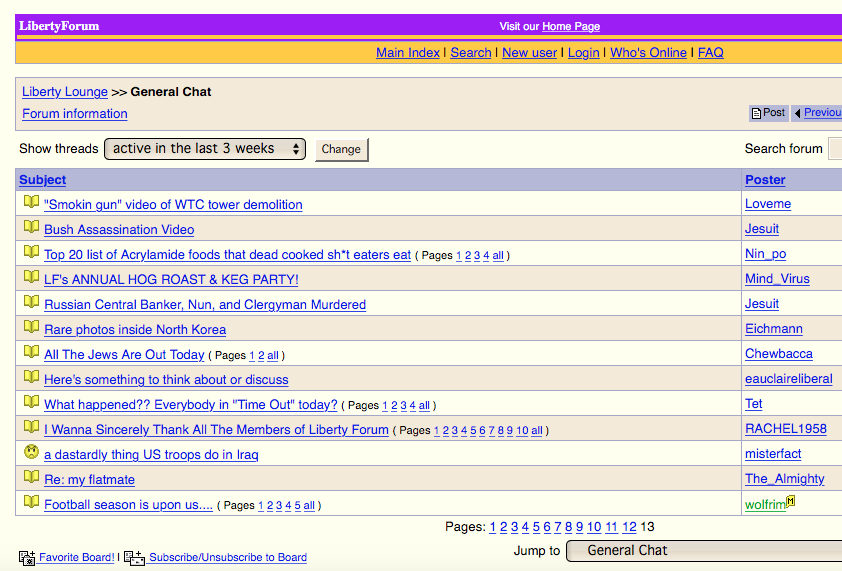The width and height of the screenshot is (842, 571).
Task: Go to the FAQ page
Action: tap(710, 53)
